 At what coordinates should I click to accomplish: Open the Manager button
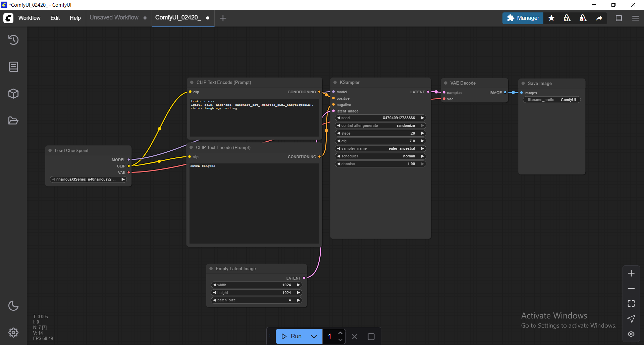point(523,18)
